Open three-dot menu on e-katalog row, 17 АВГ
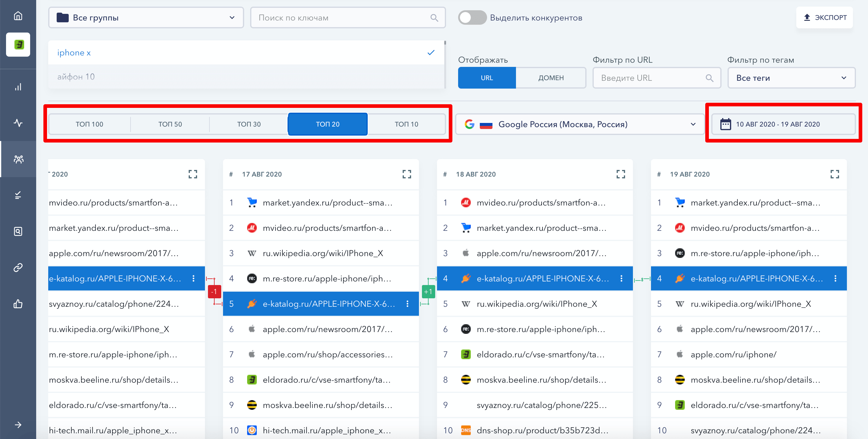Screen dimensions: 868x439 point(407,303)
